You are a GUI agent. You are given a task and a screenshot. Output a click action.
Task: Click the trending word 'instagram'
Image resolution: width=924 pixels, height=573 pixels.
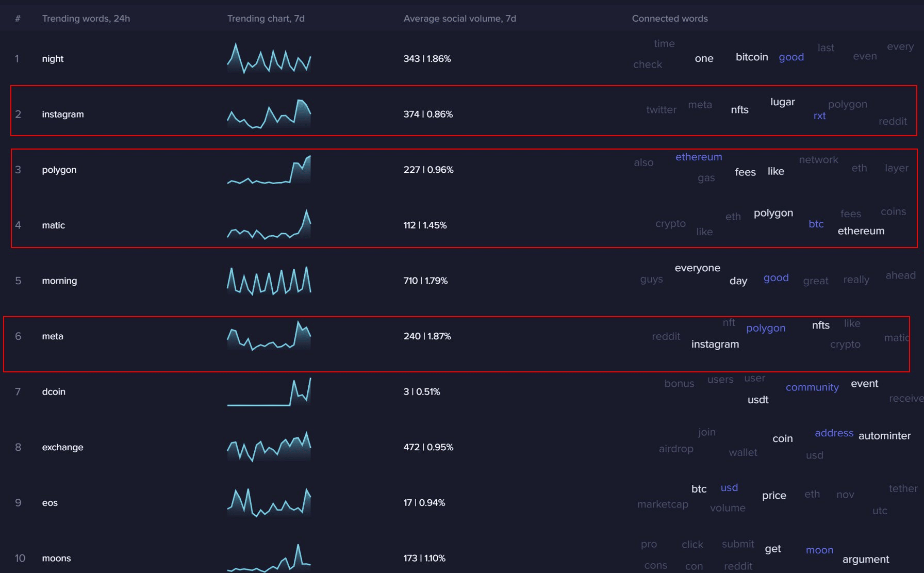(63, 114)
